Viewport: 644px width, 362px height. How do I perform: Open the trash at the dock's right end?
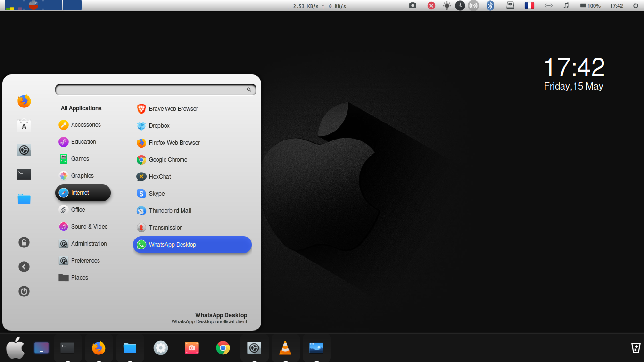pos(636,348)
